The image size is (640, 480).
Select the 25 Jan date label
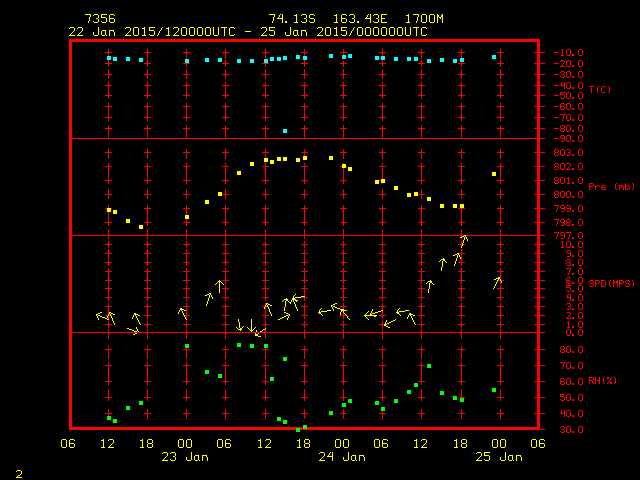[497, 457]
